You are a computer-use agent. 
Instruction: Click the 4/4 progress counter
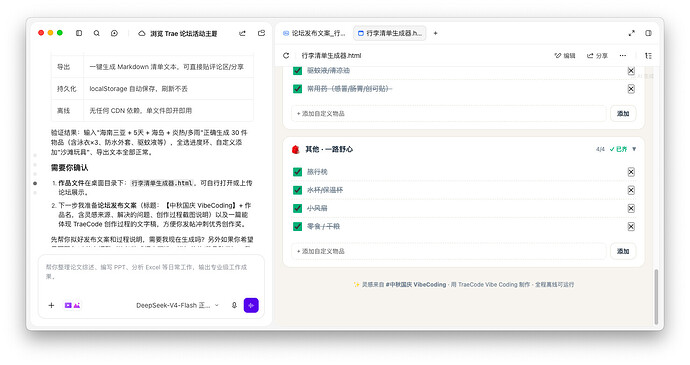point(600,149)
